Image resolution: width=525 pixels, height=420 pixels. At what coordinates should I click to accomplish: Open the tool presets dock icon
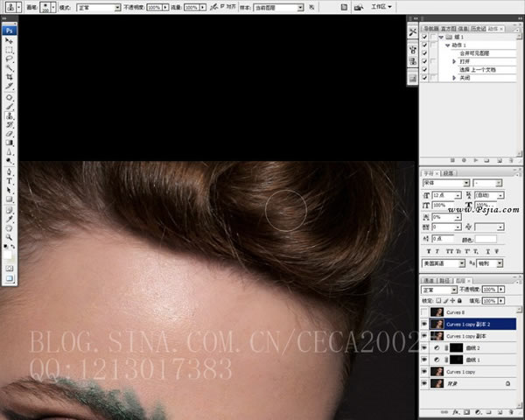(x=412, y=32)
